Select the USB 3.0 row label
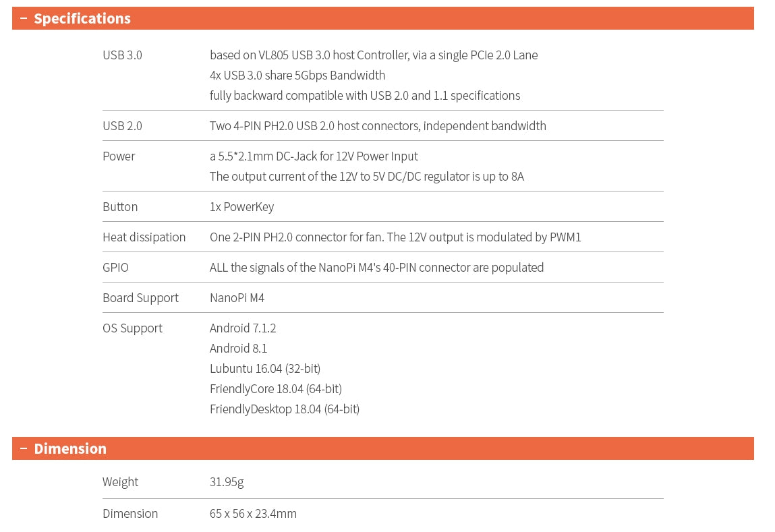The height and width of the screenshot is (532, 775). point(122,55)
